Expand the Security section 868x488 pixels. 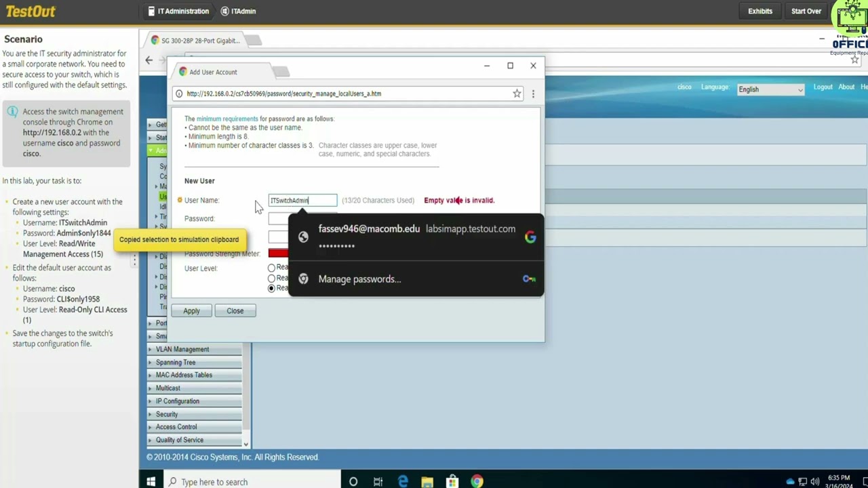pos(195,414)
